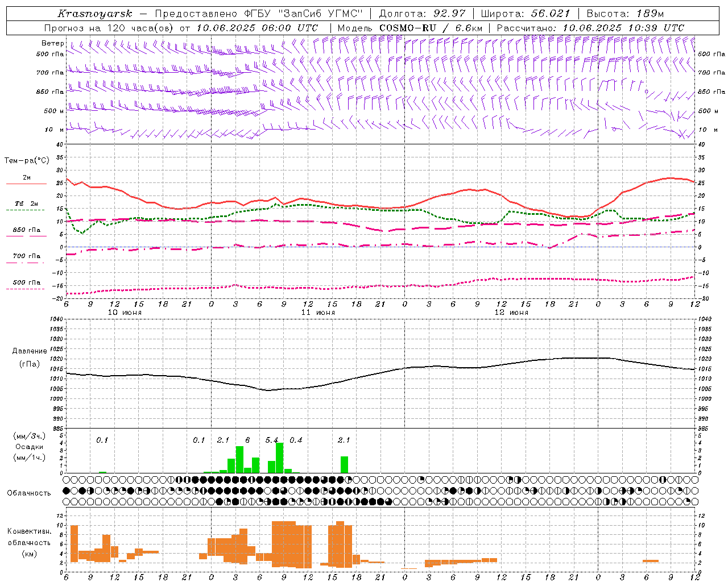Viewport: 728px width, 582px height.
Task: Click the 5.4 precipitation total value
Action: (272, 440)
